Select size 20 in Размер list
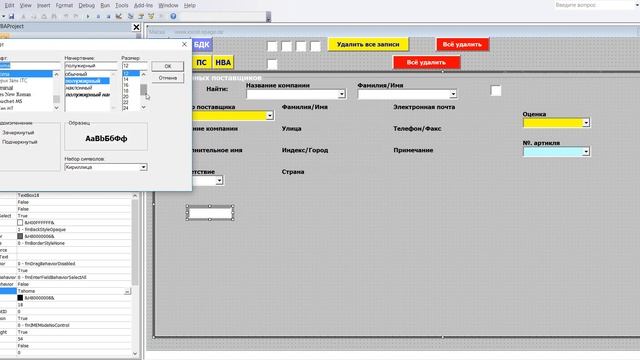The image size is (640, 360). click(126, 97)
